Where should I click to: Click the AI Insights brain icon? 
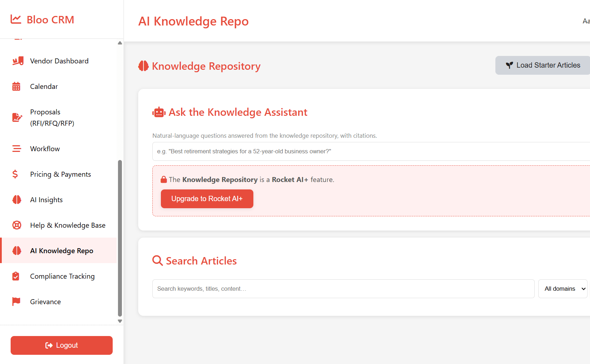point(17,200)
